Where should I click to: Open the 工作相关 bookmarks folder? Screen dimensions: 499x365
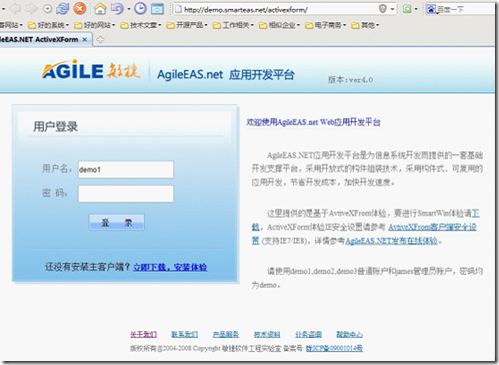click(x=233, y=25)
